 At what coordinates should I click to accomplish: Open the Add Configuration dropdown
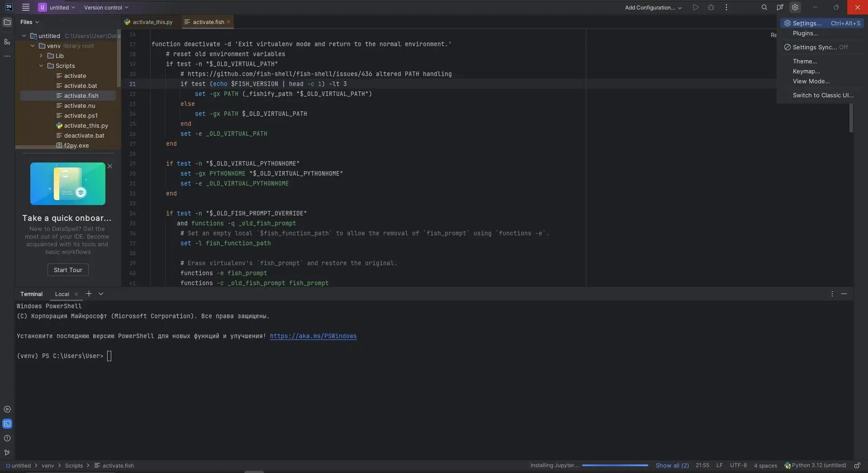(653, 7)
